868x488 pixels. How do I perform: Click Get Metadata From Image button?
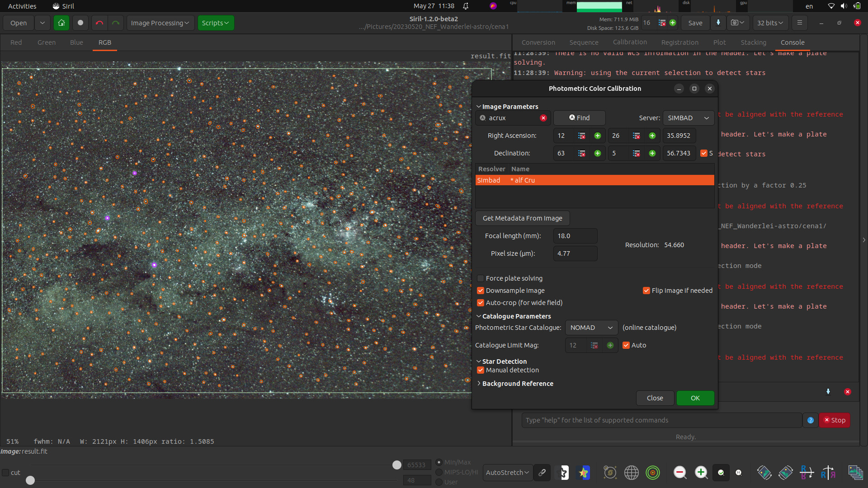point(522,218)
